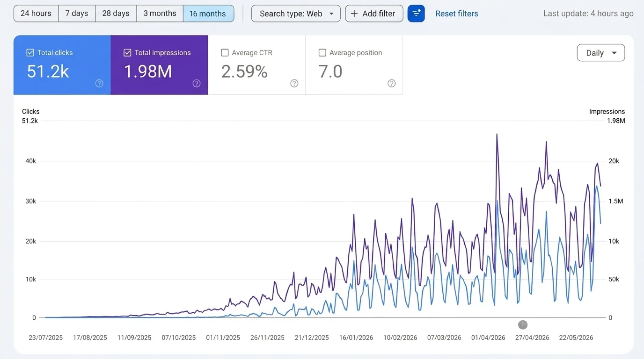The height and width of the screenshot is (359, 644).
Task: Uncheck the Total clicks checkbox
Action: click(30, 53)
